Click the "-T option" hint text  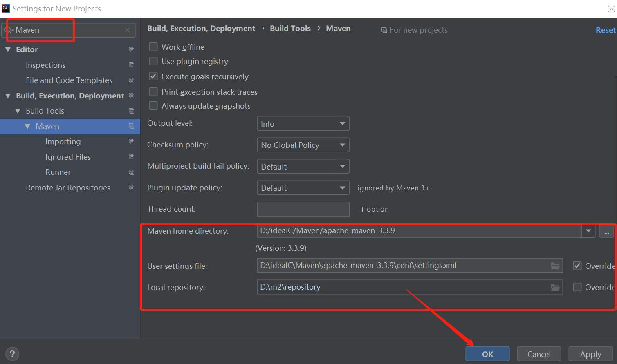coord(373,209)
